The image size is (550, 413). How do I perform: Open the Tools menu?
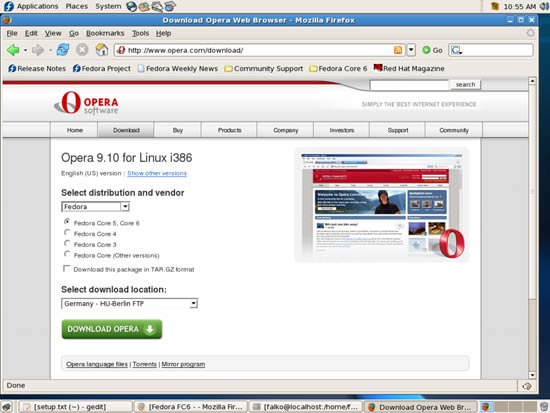(x=140, y=33)
